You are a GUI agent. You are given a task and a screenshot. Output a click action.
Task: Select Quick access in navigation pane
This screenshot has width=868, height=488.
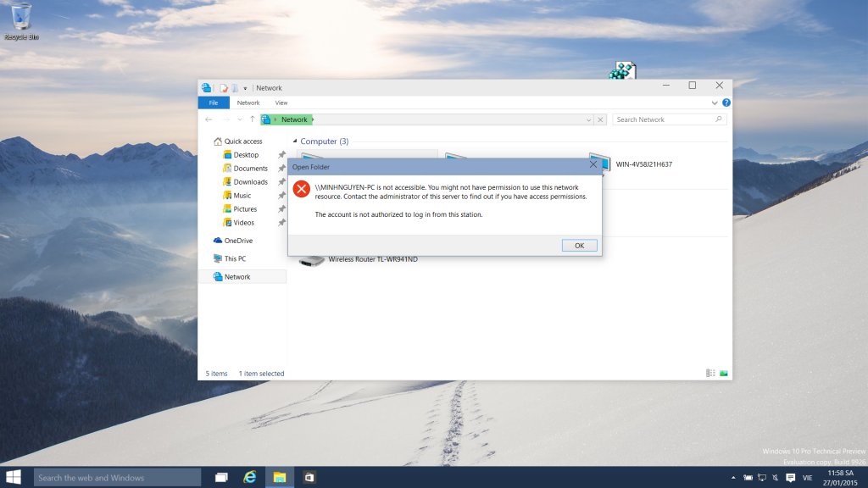(243, 141)
